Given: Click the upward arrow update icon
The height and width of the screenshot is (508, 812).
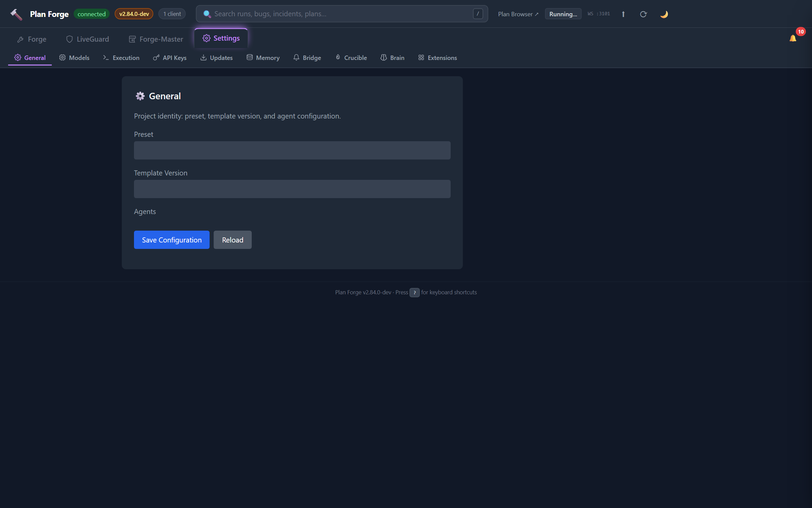Looking at the screenshot, I should pyautogui.click(x=623, y=14).
